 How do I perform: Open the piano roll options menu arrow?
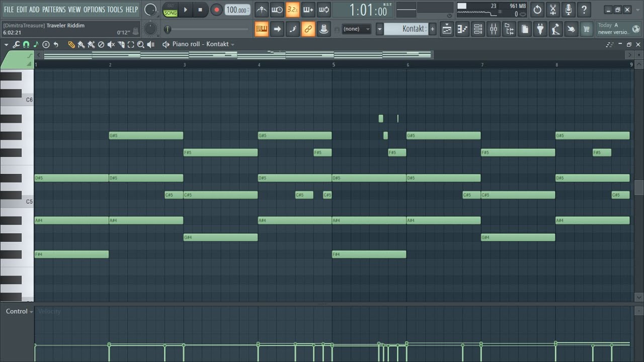6,44
